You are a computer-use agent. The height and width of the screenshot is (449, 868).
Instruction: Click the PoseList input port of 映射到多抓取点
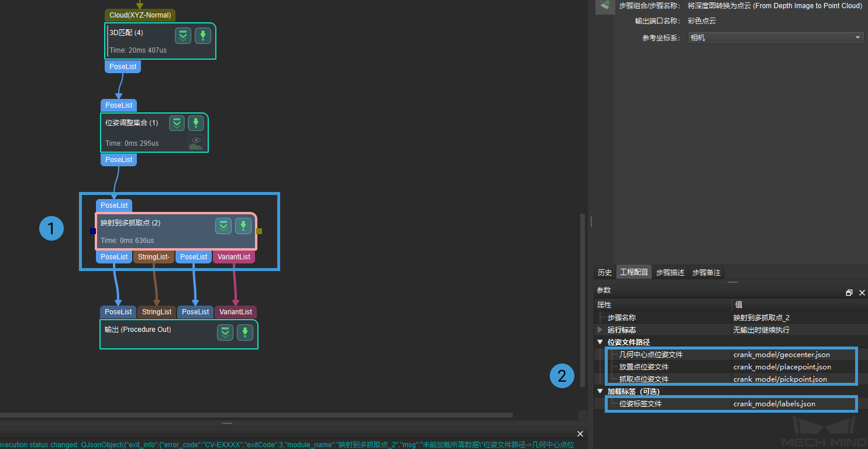click(x=114, y=205)
